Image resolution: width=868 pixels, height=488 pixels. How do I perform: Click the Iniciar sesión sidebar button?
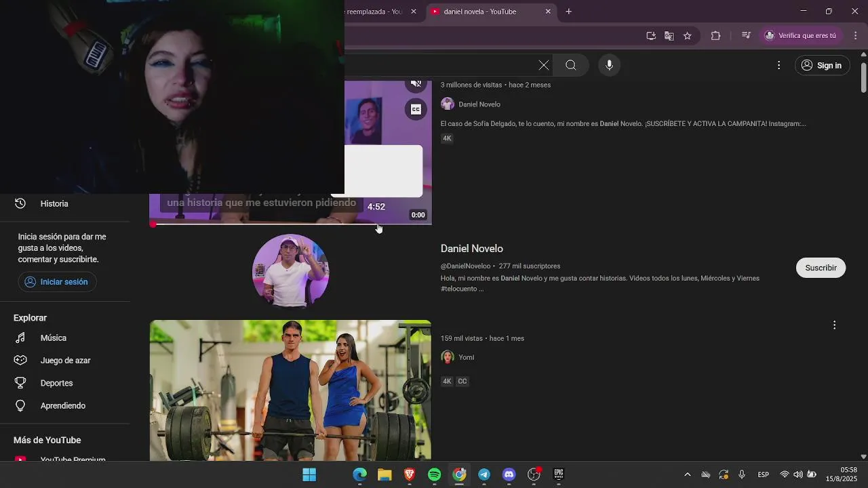coord(57,282)
